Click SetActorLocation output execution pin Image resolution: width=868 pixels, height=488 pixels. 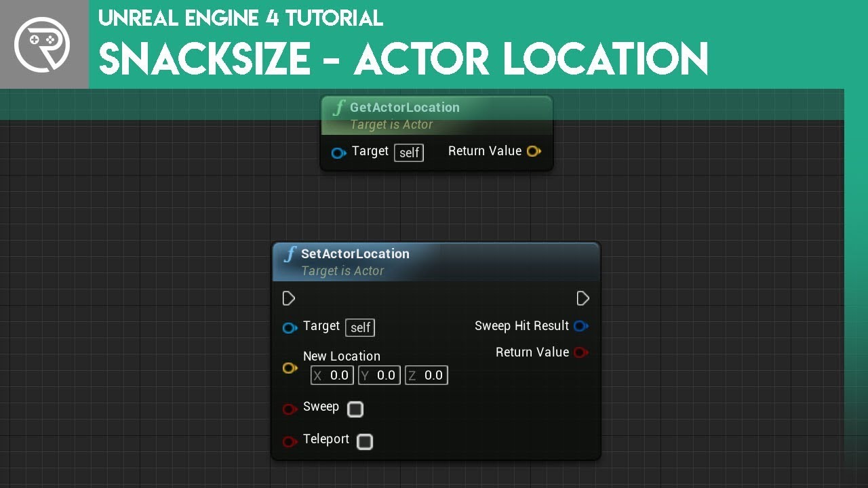click(583, 298)
